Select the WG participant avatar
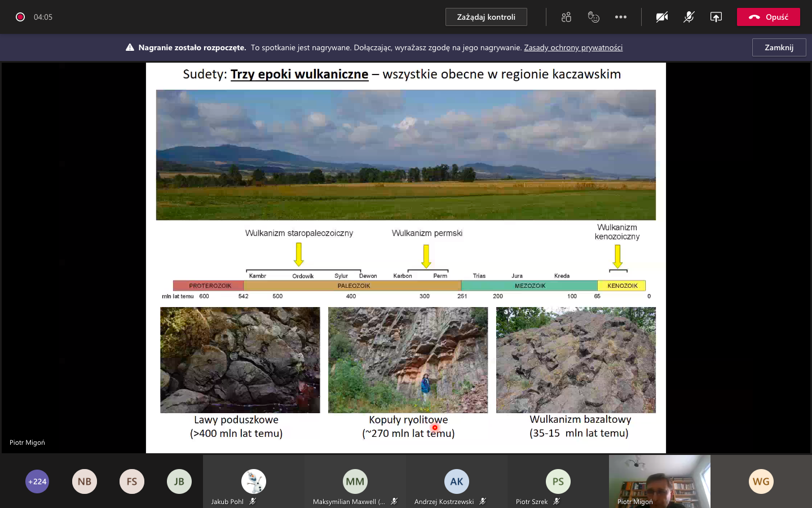Screen dimensions: 812x508 (761, 481)
